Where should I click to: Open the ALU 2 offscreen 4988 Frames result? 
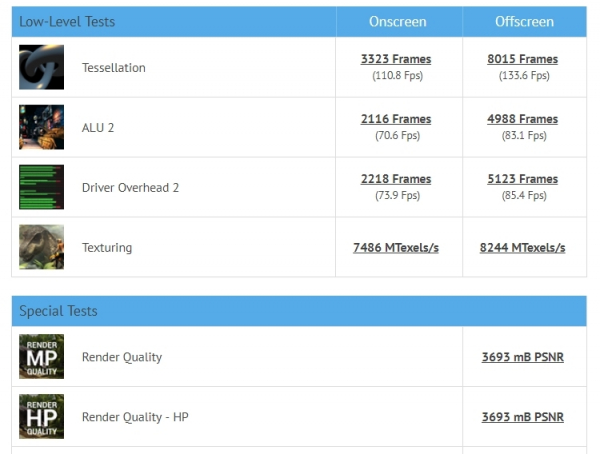pyautogui.click(x=524, y=119)
